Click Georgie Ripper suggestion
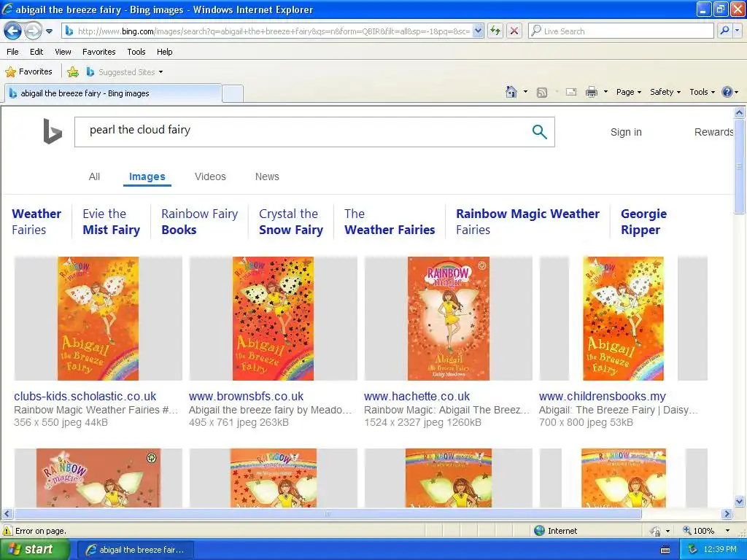The width and height of the screenshot is (747, 560). point(643,222)
